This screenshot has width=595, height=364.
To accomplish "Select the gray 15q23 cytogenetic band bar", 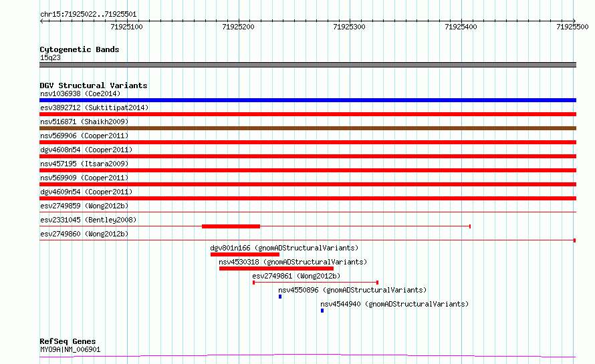I will 308,65.
